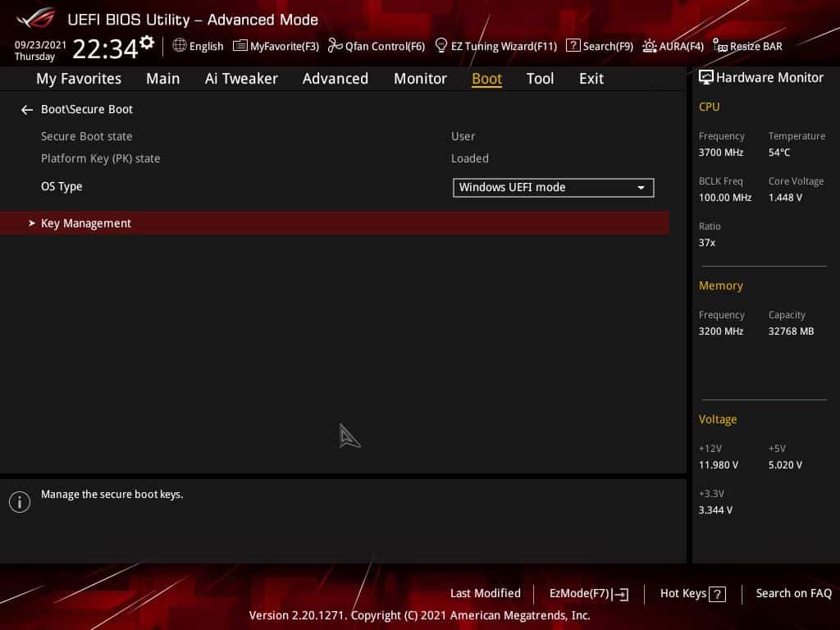The image size is (840, 630).
Task: Click the back arrow beside Boot\Secure Boot
Action: coord(27,110)
